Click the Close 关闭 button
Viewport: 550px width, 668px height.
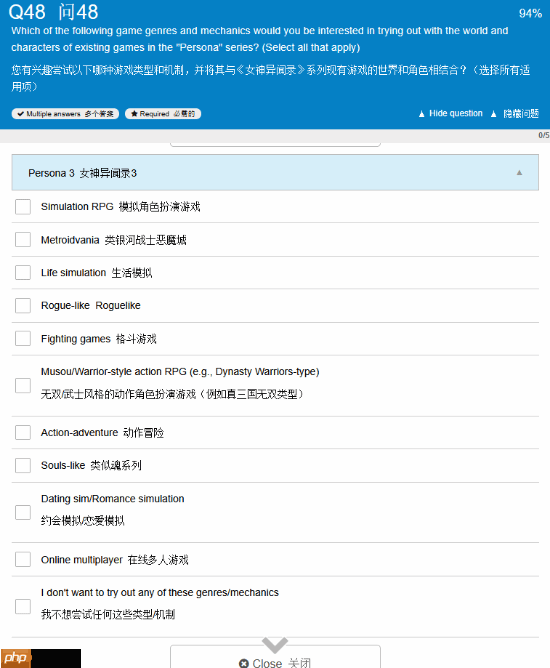[x=275, y=657]
